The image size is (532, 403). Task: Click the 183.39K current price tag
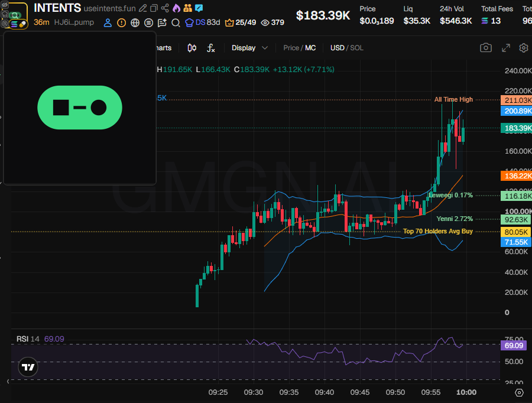(x=517, y=128)
